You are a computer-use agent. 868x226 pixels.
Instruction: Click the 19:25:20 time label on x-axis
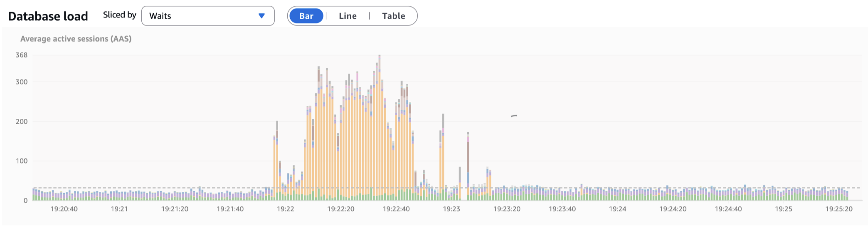pyautogui.click(x=838, y=209)
